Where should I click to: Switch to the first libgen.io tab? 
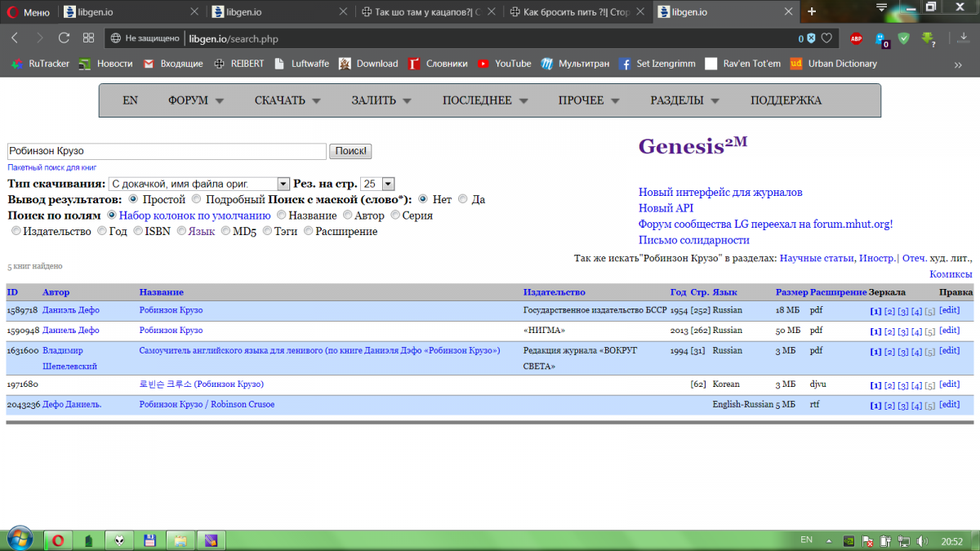coord(131,12)
